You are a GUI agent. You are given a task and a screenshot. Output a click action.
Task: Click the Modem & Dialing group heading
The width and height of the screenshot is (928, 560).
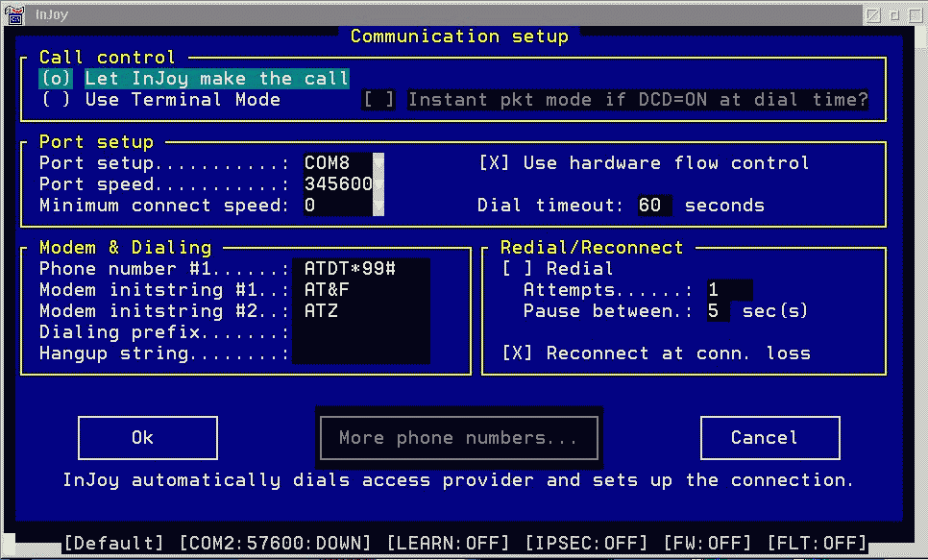click(126, 248)
